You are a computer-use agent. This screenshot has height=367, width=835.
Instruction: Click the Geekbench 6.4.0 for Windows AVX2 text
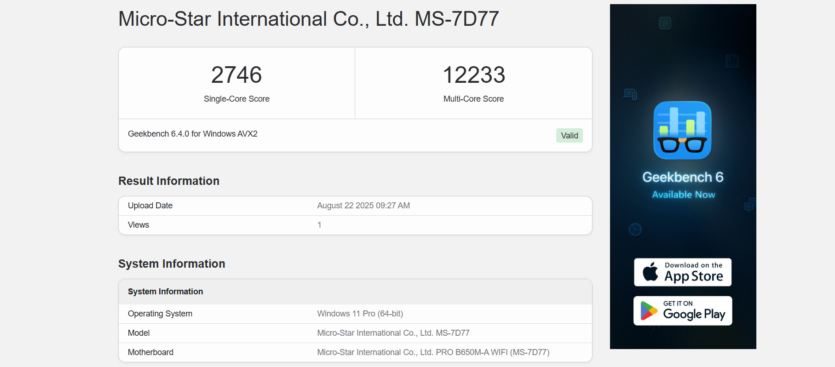(x=192, y=134)
